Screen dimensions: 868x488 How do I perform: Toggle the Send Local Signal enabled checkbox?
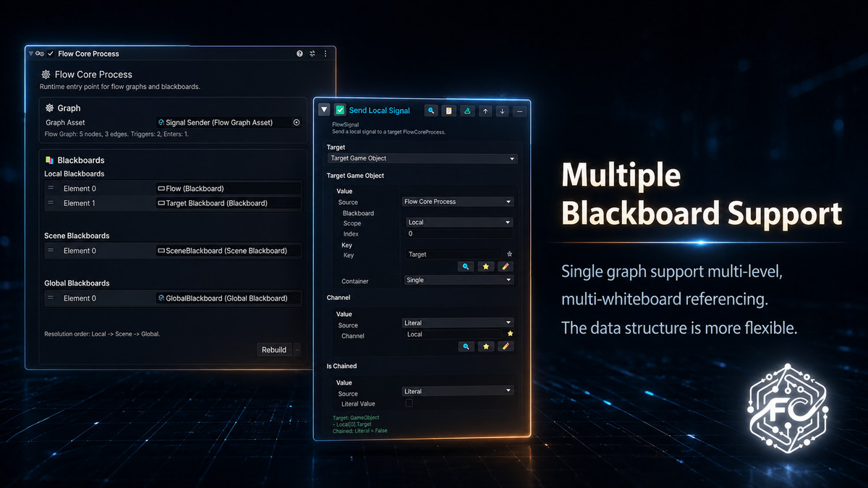point(340,111)
